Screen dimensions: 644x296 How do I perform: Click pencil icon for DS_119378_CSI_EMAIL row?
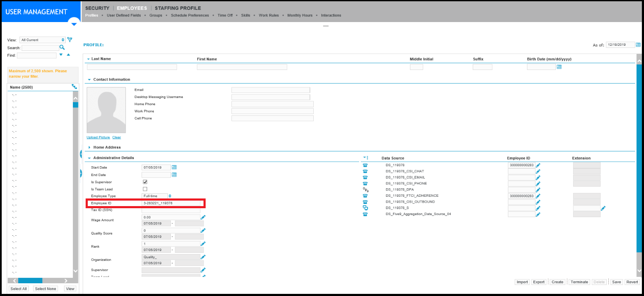tap(538, 177)
